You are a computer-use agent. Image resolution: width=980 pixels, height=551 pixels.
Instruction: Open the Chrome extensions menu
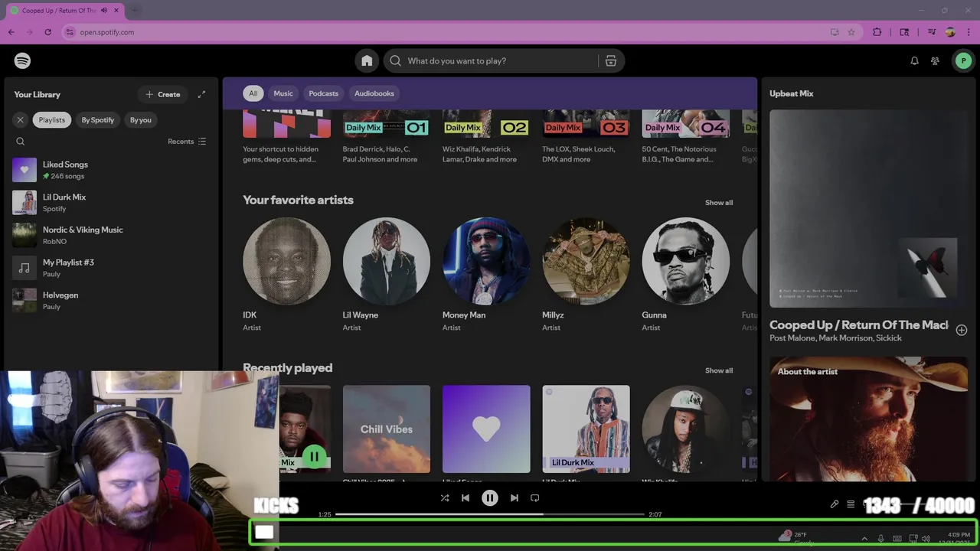pyautogui.click(x=877, y=32)
